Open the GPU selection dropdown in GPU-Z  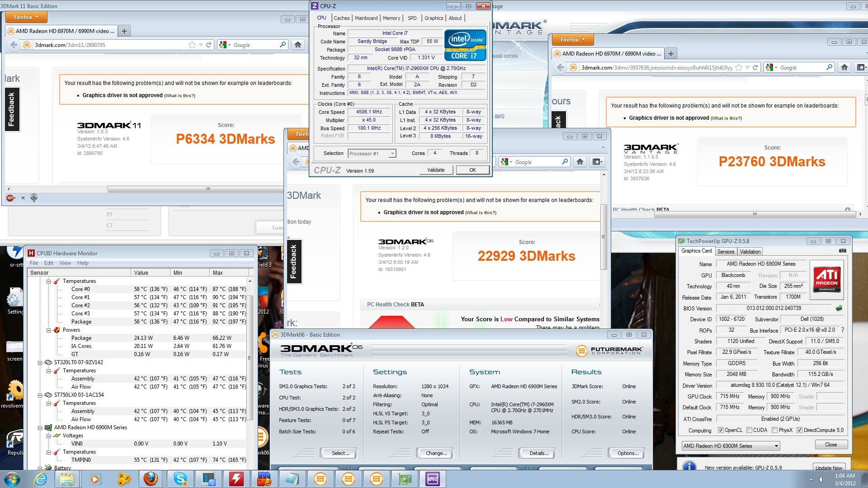point(731,446)
